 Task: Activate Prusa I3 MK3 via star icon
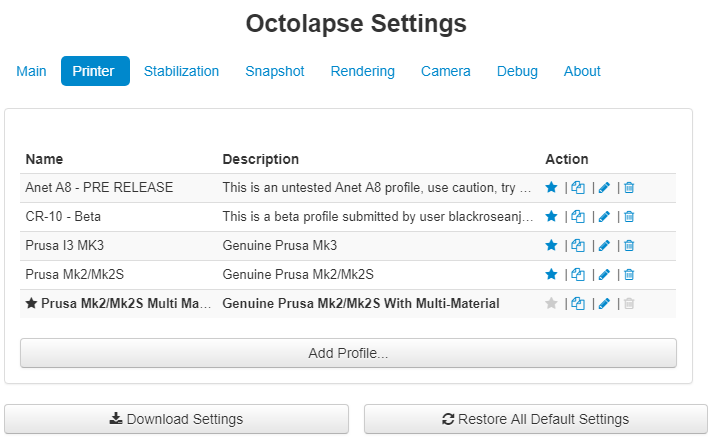[x=552, y=245]
